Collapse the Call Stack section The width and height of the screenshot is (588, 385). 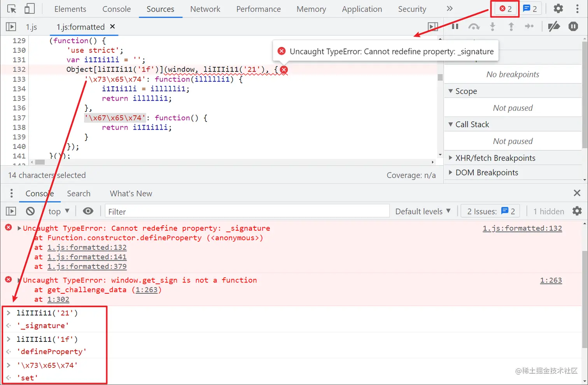click(x=513, y=124)
